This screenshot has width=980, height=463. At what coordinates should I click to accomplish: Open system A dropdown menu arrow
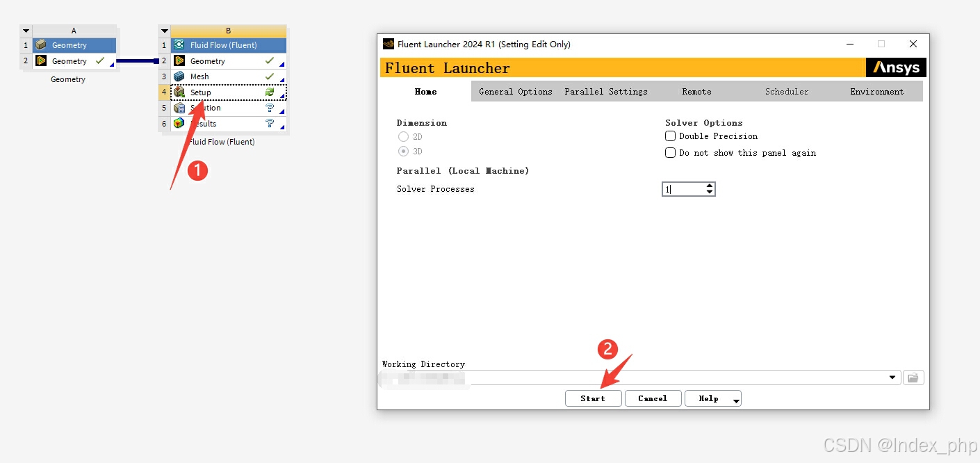[26, 31]
